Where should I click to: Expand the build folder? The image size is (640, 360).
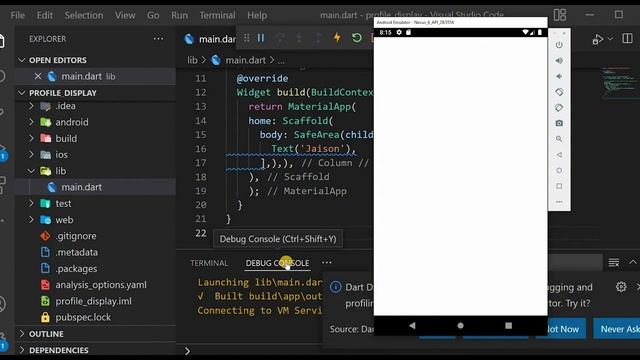[x=31, y=138]
